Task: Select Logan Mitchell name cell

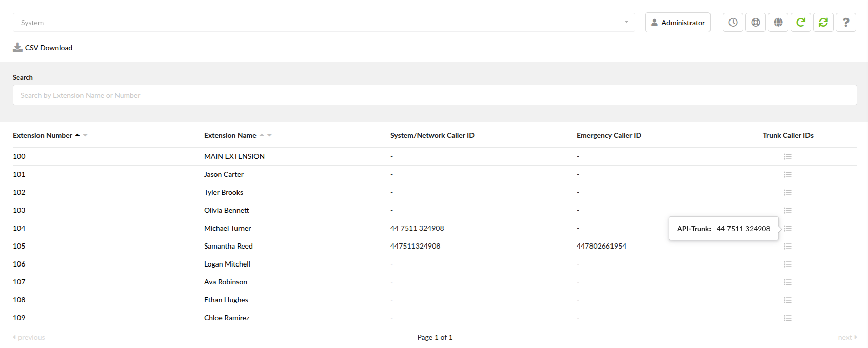Action: [x=227, y=264]
